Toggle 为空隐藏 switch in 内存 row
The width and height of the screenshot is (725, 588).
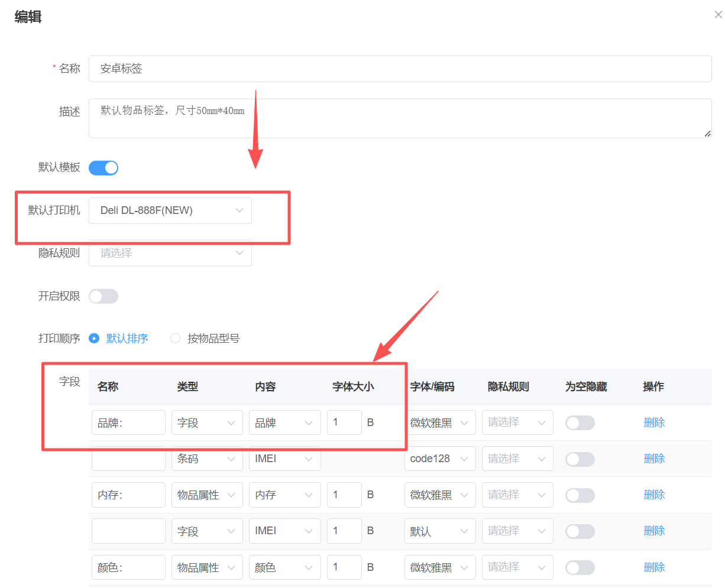tap(580, 495)
